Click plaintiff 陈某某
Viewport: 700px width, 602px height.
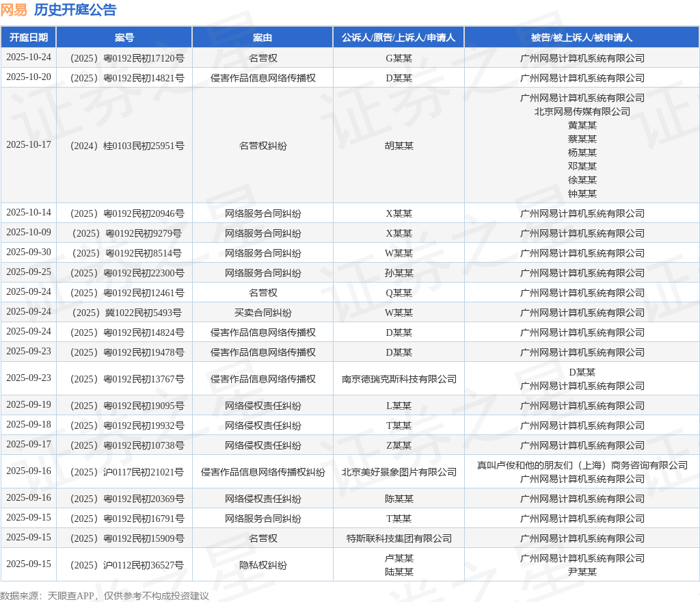coord(399,499)
